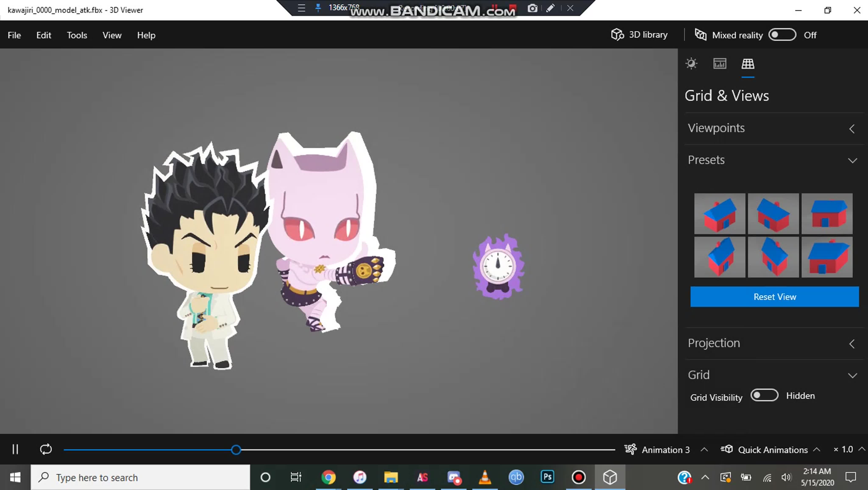Collapse the Grid section

774,375
